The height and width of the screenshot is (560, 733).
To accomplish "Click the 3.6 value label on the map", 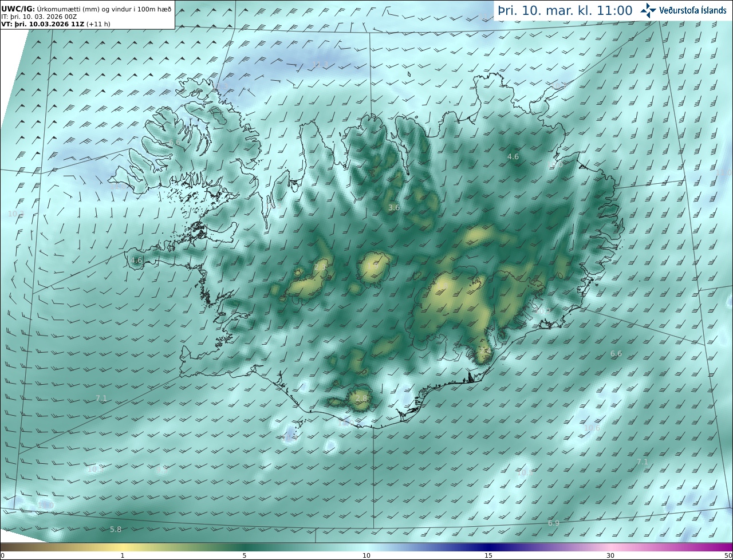I will click(x=394, y=207).
